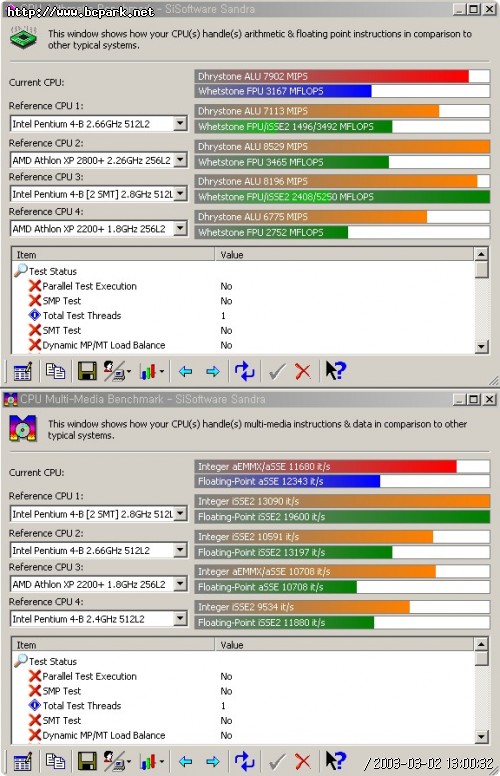The width and height of the screenshot is (500, 776).
Task: Click the floppy disk save icon in the Multi-Media Benchmark toolbar
Action: pyautogui.click(x=87, y=761)
